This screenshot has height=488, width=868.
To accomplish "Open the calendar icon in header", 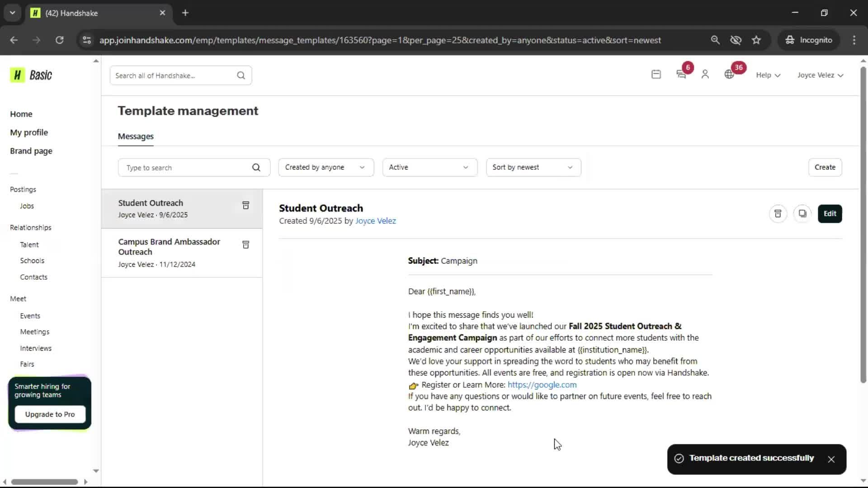I will point(656,75).
